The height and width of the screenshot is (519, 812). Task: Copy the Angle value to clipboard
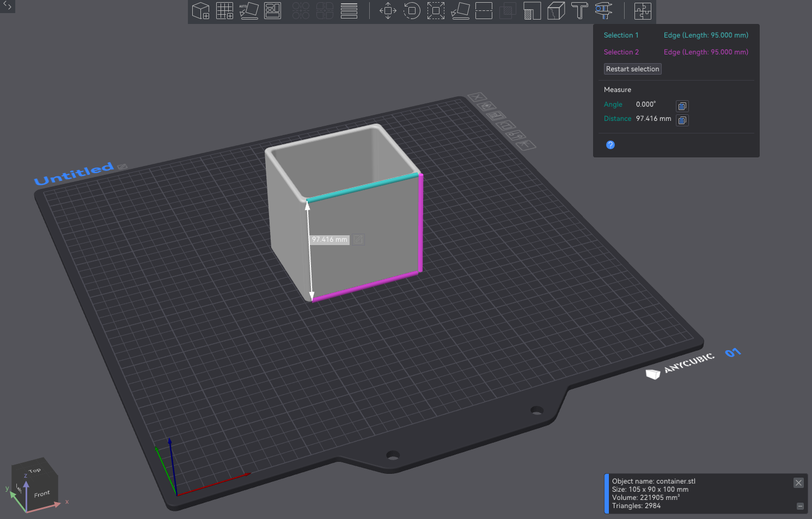[x=682, y=106]
